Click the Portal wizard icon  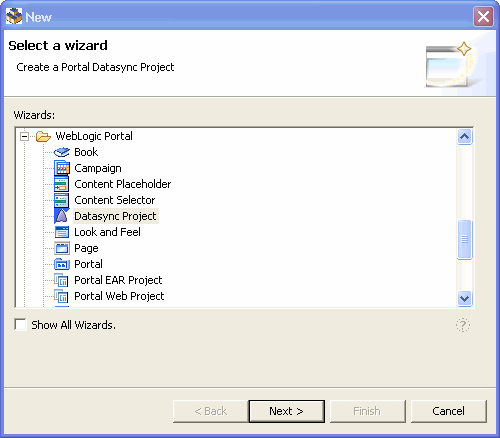click(x=62, y=264)
